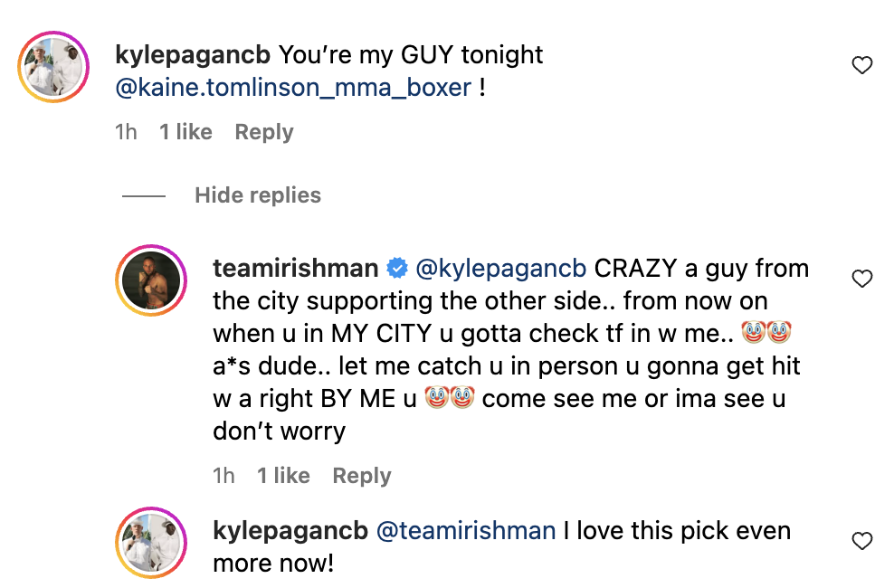Open the @teamirishman mention in the last reply
The height and width of the screenshot is (588, 894).
(465, 531)
